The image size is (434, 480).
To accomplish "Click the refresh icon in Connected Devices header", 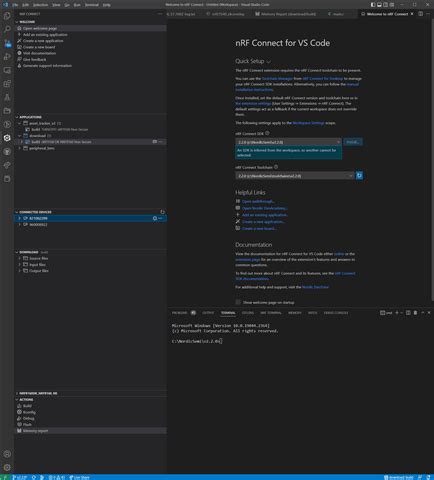I will pos(162,212).
